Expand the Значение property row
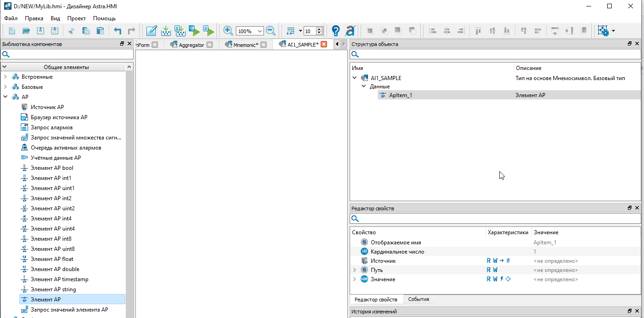 point(354,279)
